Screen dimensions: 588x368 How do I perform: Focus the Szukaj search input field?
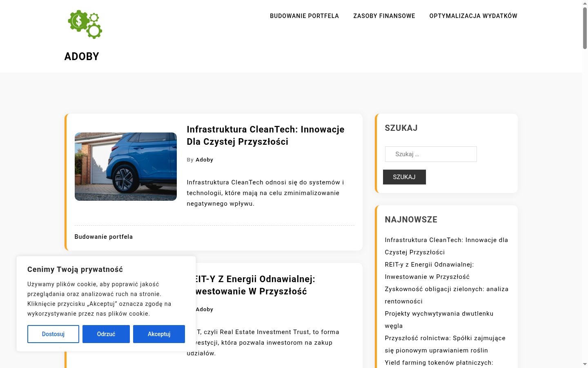coord(431,154)
